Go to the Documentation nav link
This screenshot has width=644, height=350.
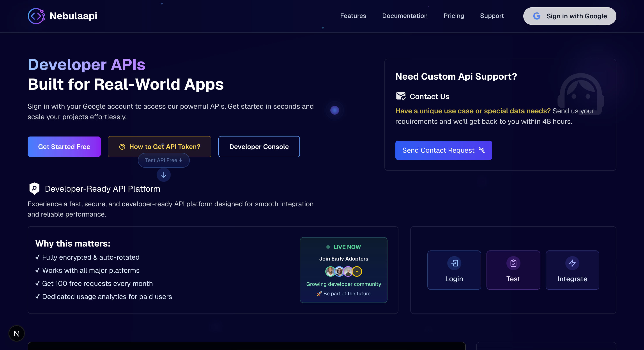(x=405, y=16)
